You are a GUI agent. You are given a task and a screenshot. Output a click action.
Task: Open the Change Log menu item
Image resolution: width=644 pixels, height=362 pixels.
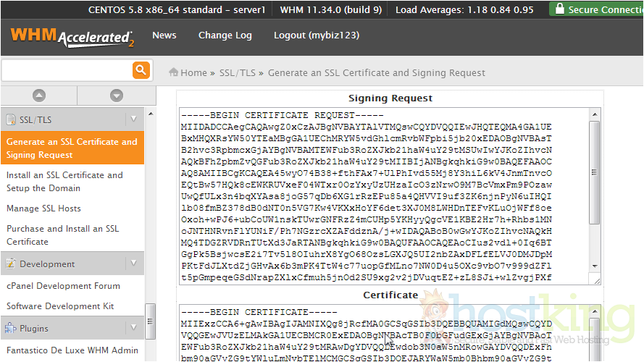click(x=225, y=35)
